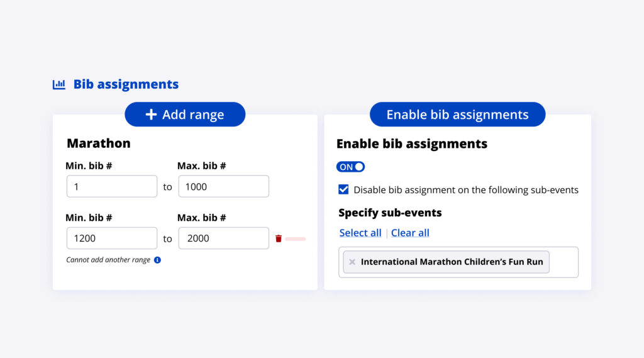This screenshot has width=644, height=358.
Task: Click the Specify sub-events heading
Action: pos(390,213)
